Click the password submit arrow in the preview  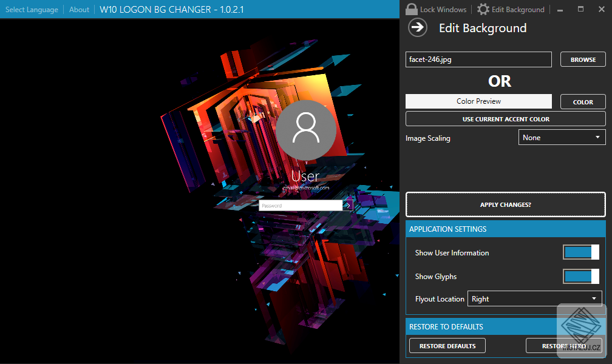(348, 205)
